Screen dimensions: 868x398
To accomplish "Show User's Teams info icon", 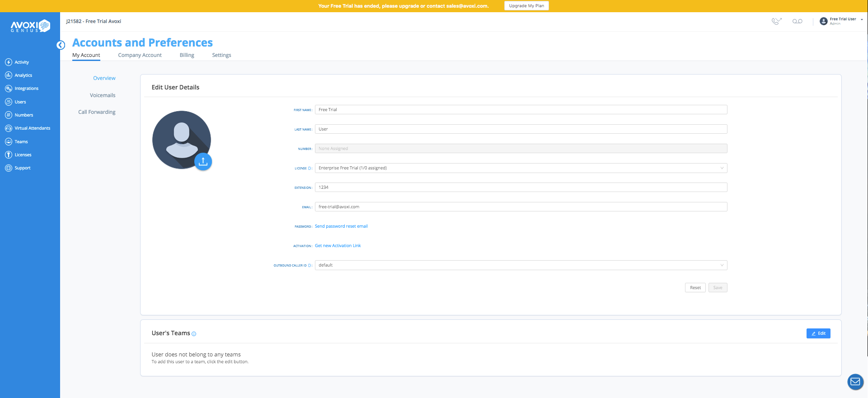I will (194, 334).
